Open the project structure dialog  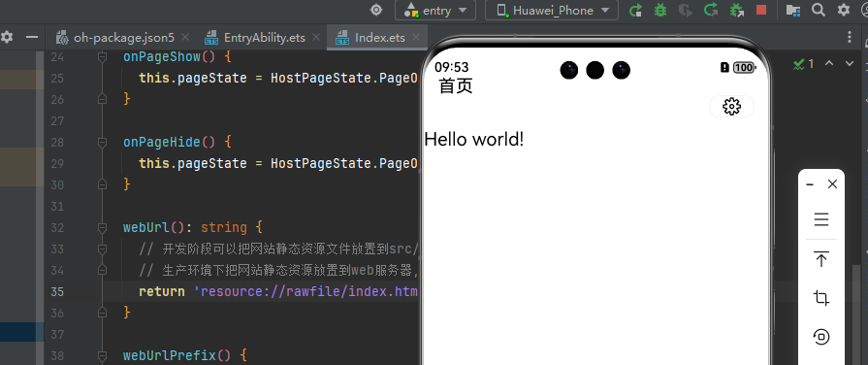pos(793,10)
